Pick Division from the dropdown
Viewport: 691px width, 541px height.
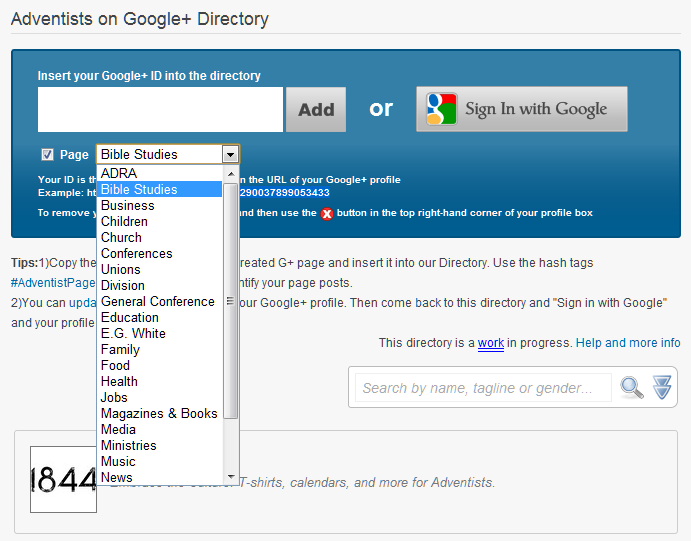point(160,285)
